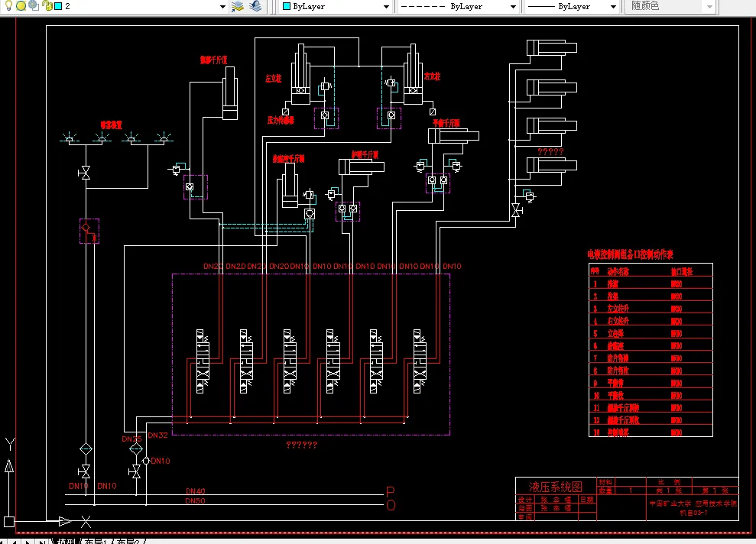Toggle layer on/off light bulb icon
The width and height of the screenshot is (756, 544).
(8, 5)
